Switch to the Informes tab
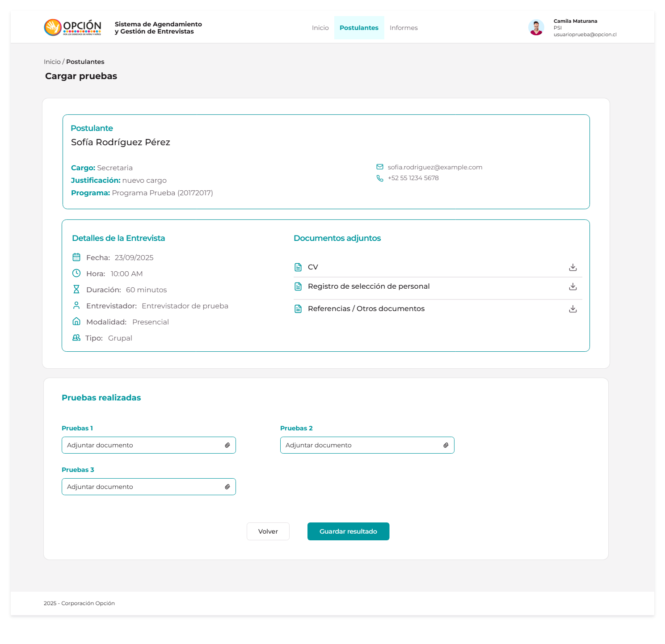 [404, 28]
